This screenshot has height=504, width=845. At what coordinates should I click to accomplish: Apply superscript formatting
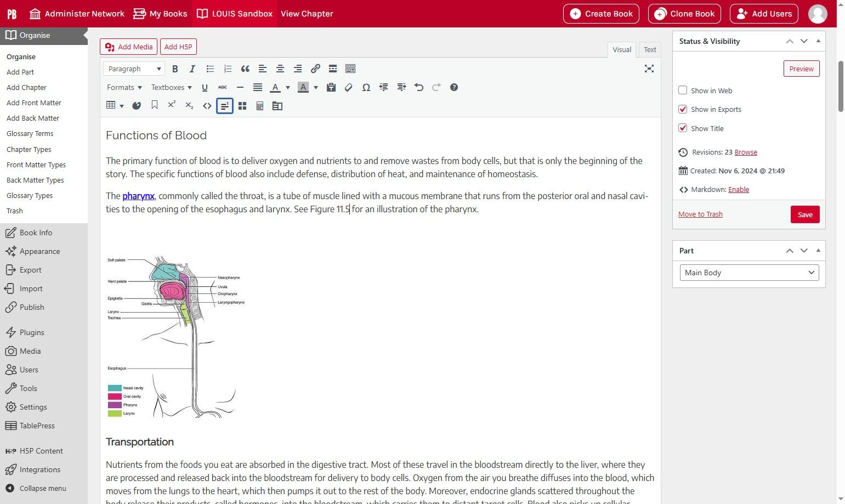(x=172, y=105)
